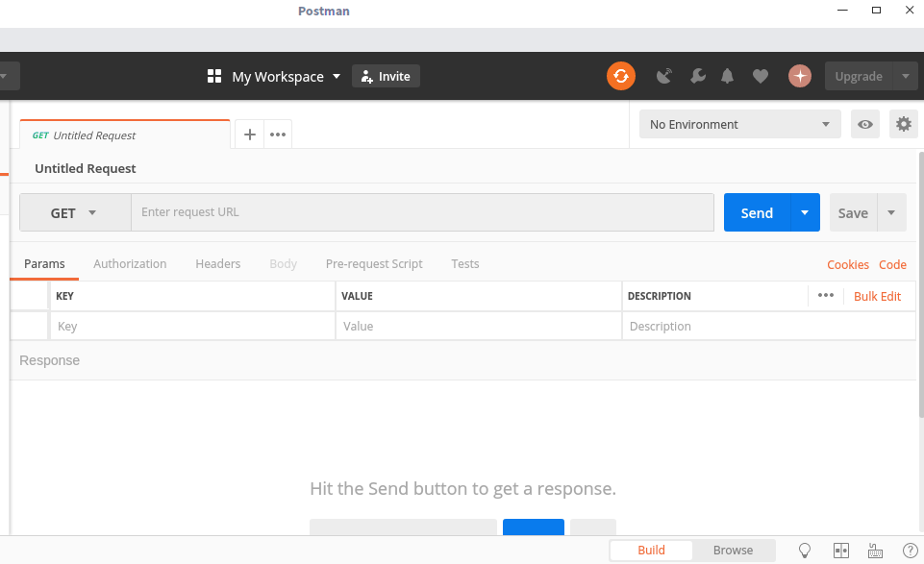This screenshot has height=564, width=924.
Task: Switch to the Authorization tab
Action: coord(130,263)
